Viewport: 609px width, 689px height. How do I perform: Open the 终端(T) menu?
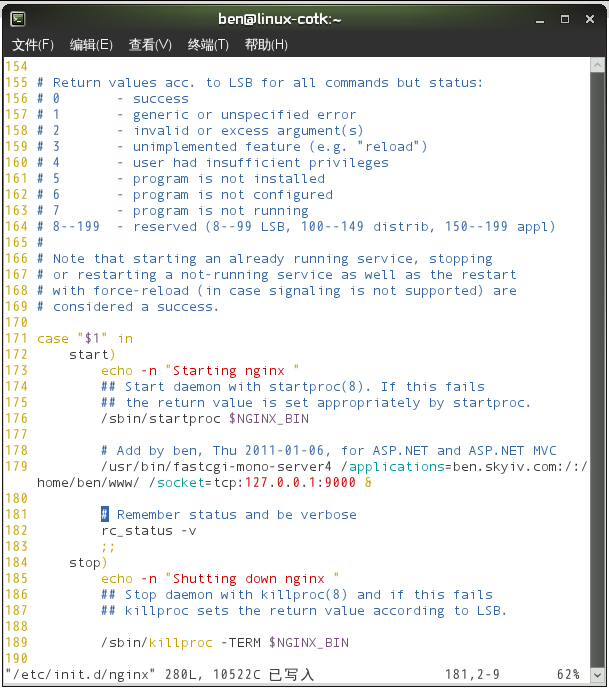point(208,45)
